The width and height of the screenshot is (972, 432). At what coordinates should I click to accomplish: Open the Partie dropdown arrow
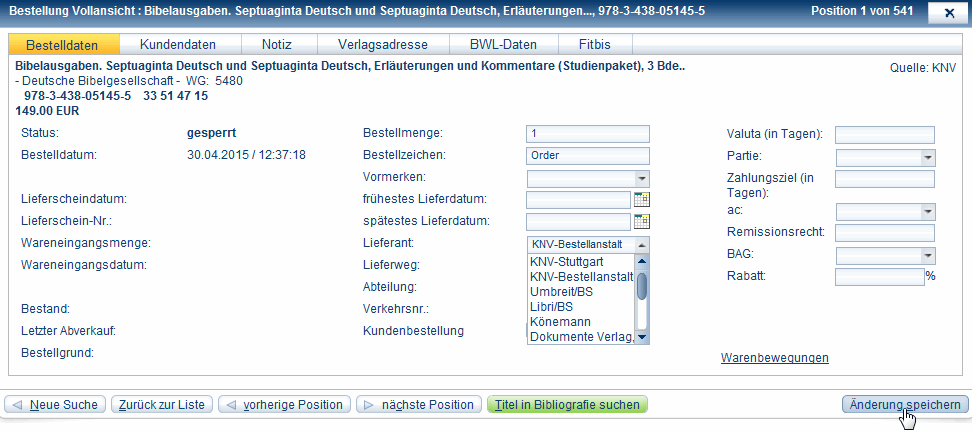click(928, 157)
